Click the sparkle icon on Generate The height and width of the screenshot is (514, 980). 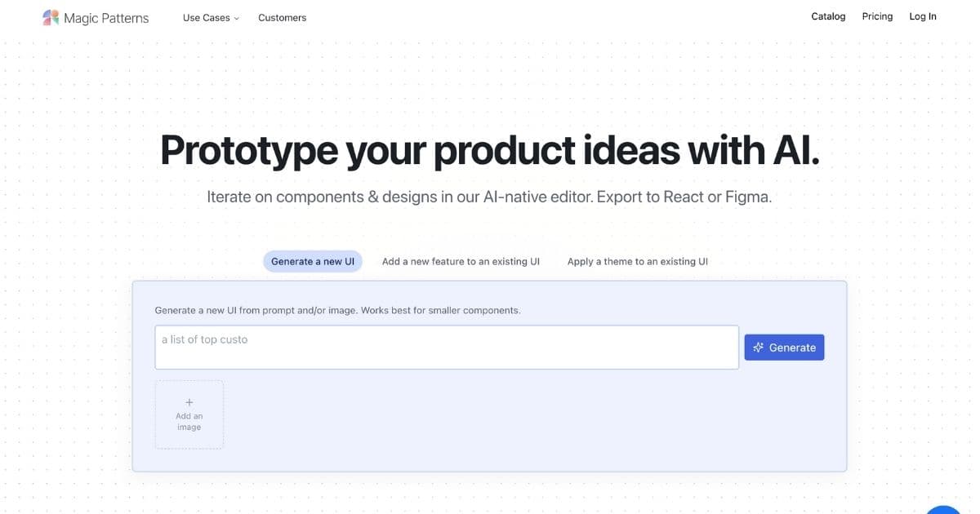(x=758, y=348)
